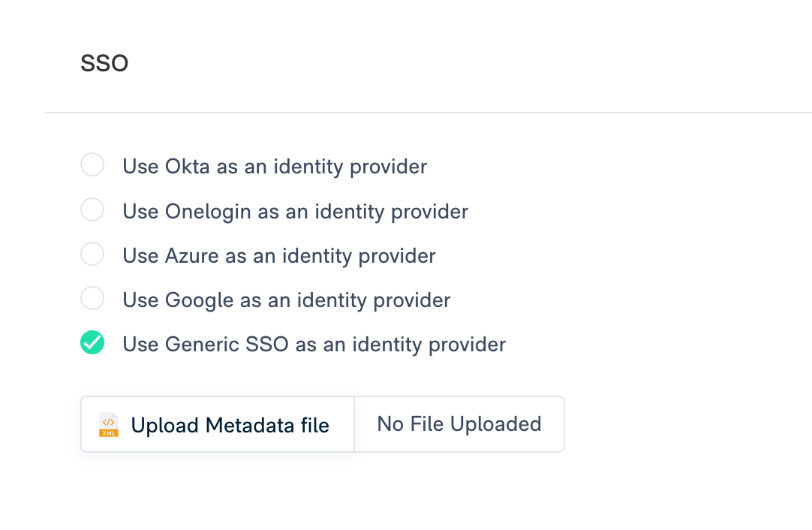Click the green checkmark icon
Image resolution: width=812 pixels, height=530 pixels.
[x=92, y=343]
